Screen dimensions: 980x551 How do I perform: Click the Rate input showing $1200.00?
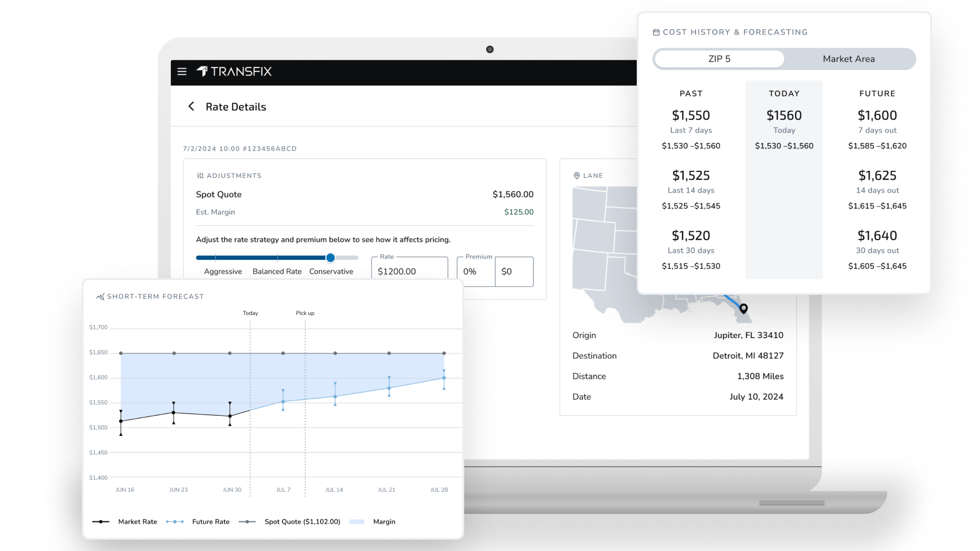409,270
